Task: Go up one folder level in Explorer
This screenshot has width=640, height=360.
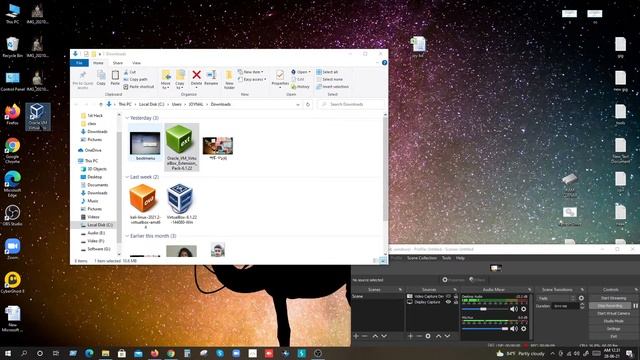Action: click(x=100, y=104)
